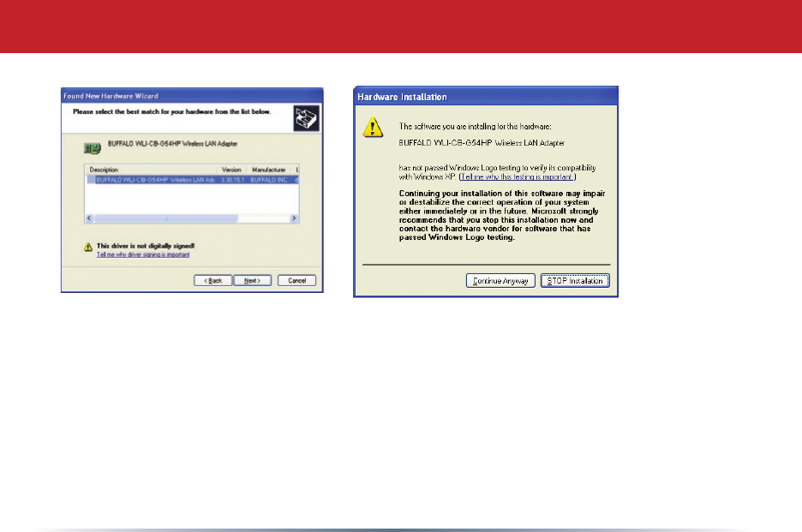Click the Manufacturer column header
802x532 pixels.
point(268,170)
